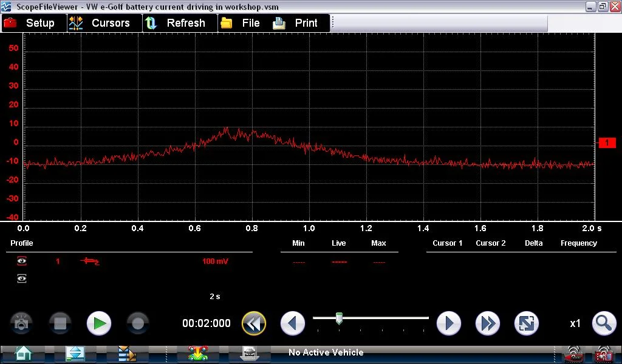Click the Cursor 2 column header
The height and width of the screenshot is (364, 622).
point(491,243)
